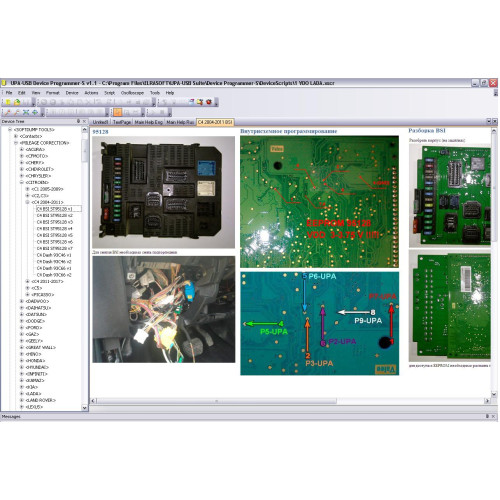This screenshot has width=500, height=500.
Task: Click the BSI fuse box photo thumbnail
Action: [x=163, y=192]
